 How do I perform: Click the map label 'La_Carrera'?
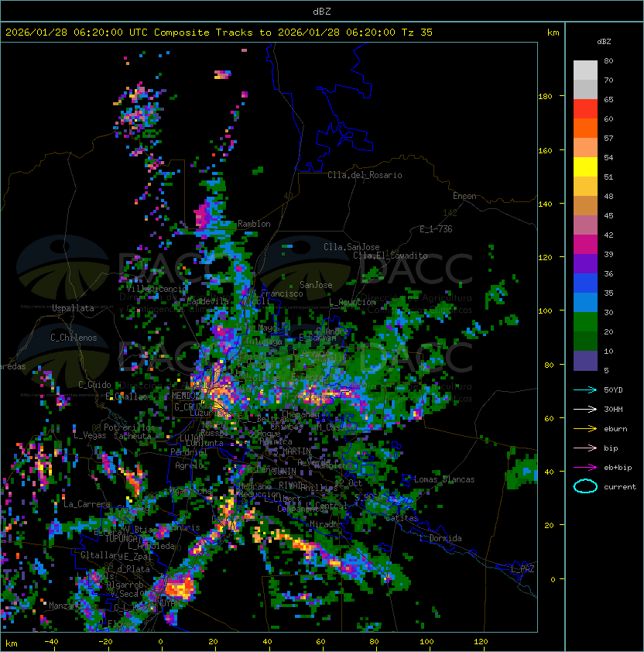pos(87,504)
